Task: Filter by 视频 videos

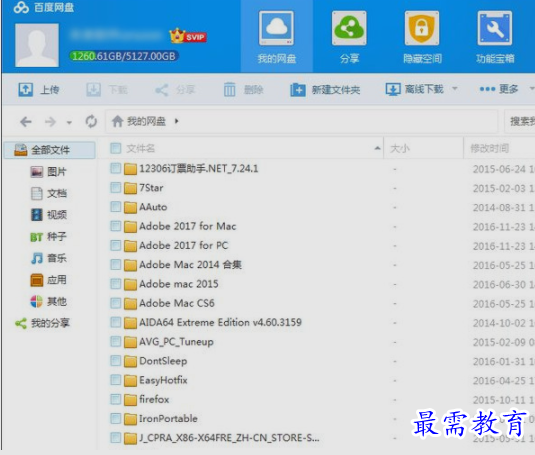Action: point(48,215)
